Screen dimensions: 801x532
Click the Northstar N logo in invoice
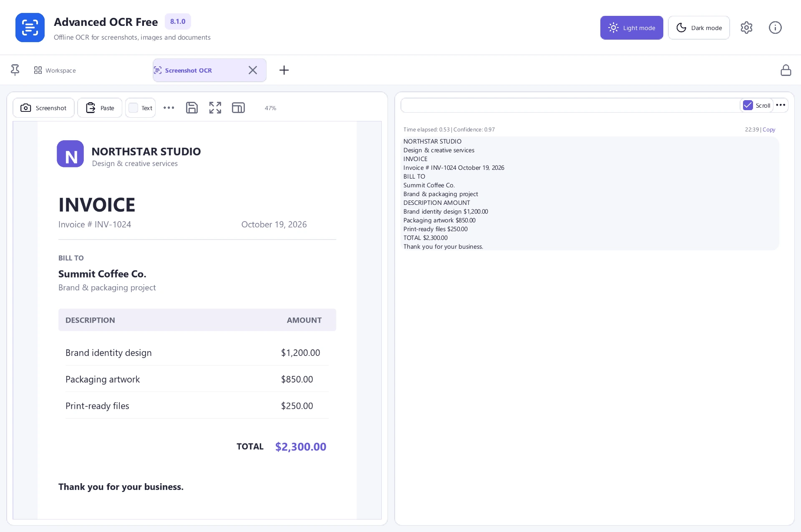coord(70,154)
